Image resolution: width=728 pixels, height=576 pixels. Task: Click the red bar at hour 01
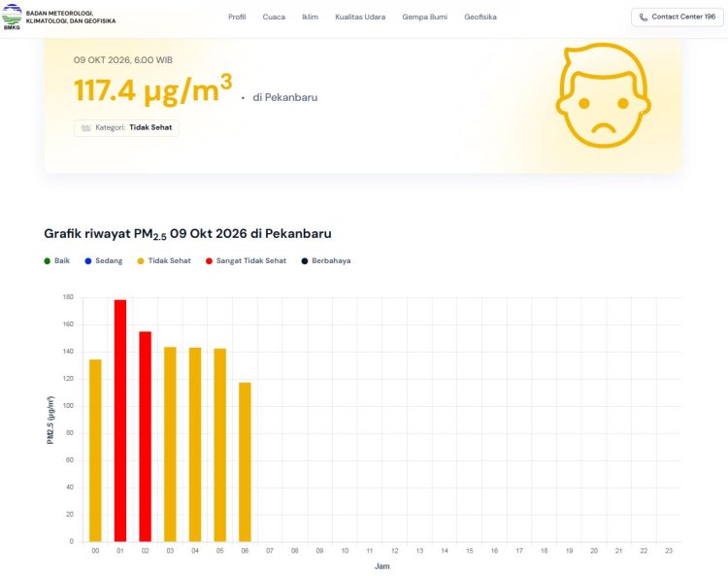tap(120, 421)
